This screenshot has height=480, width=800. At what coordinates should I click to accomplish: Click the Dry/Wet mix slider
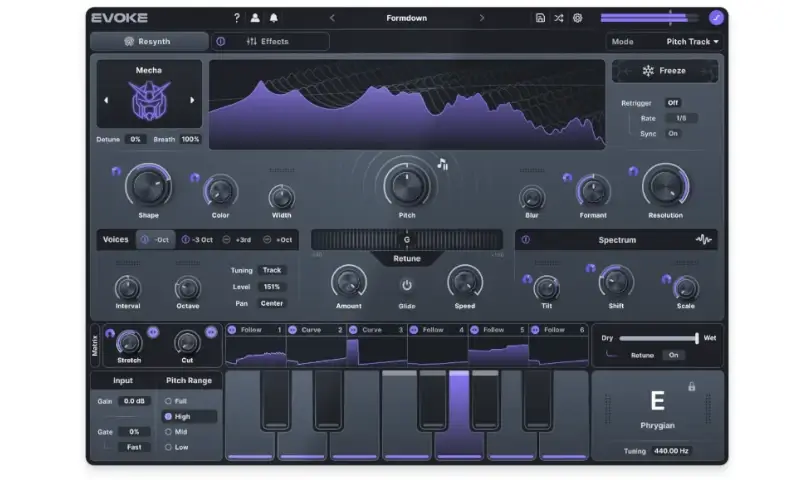click(x=658, y=338)
